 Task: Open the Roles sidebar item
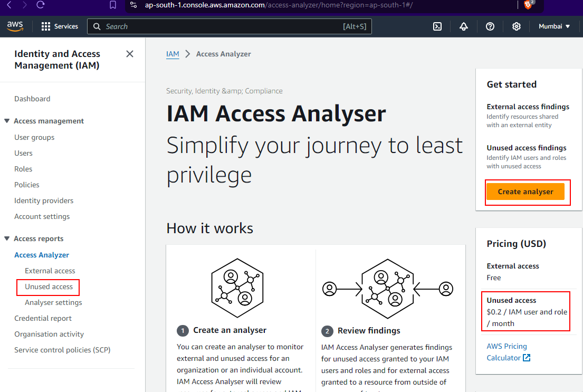point(23,169)
